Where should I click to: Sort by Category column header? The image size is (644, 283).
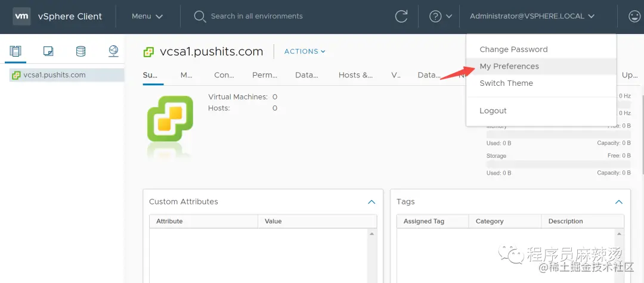(x=505, y=221)
